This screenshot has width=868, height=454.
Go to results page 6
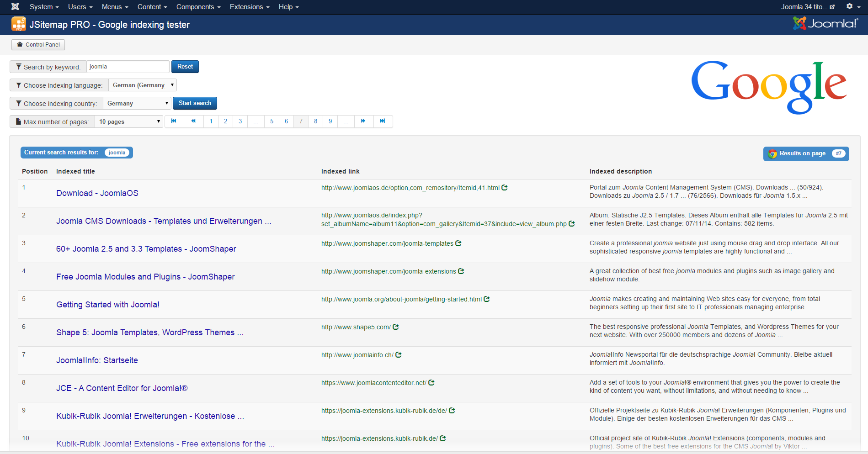[286, 121]
